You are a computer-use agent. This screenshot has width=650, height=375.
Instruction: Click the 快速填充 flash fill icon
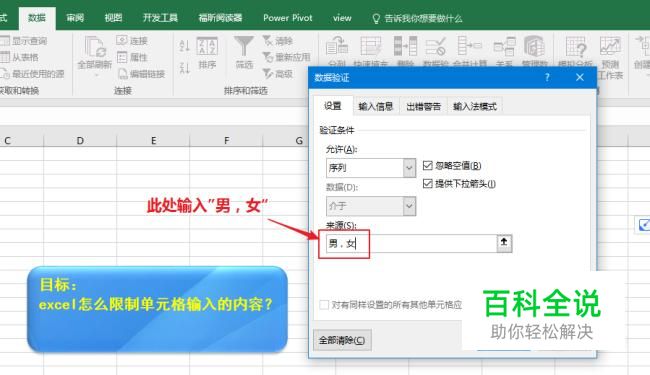pos(371,46)
